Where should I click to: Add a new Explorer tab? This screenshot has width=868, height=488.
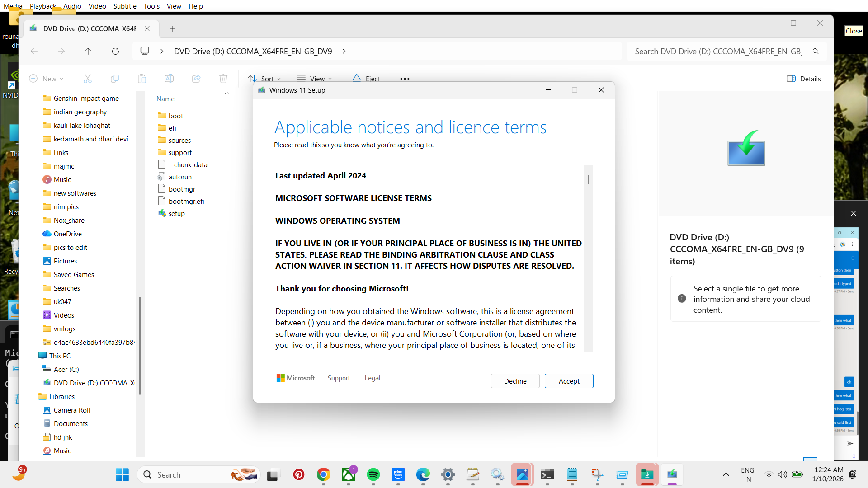[x=172, y=29]
